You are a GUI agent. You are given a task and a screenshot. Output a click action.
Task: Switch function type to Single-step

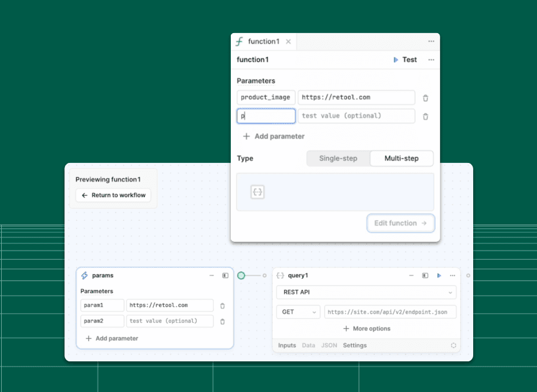[x=338, y=158]
